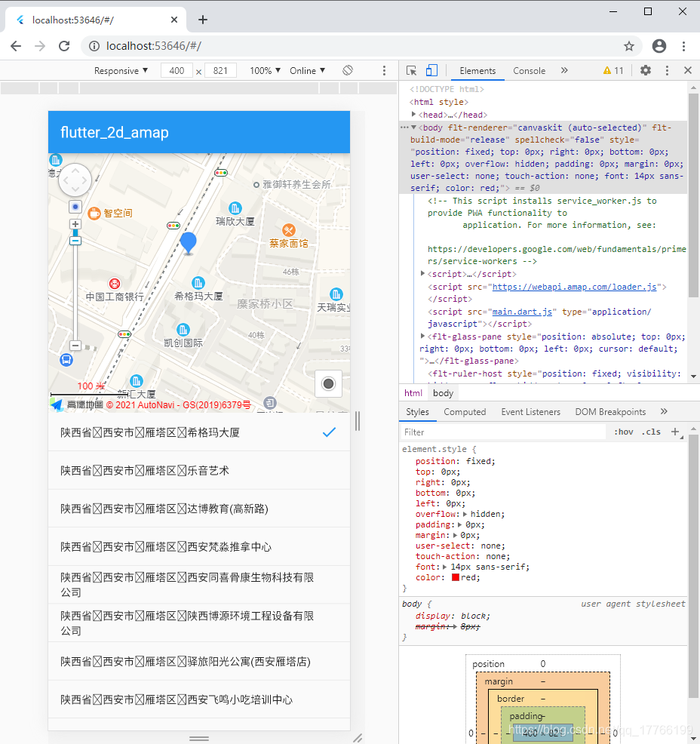Click the 智空间 coffee POI icon

[x=94, y=214]
